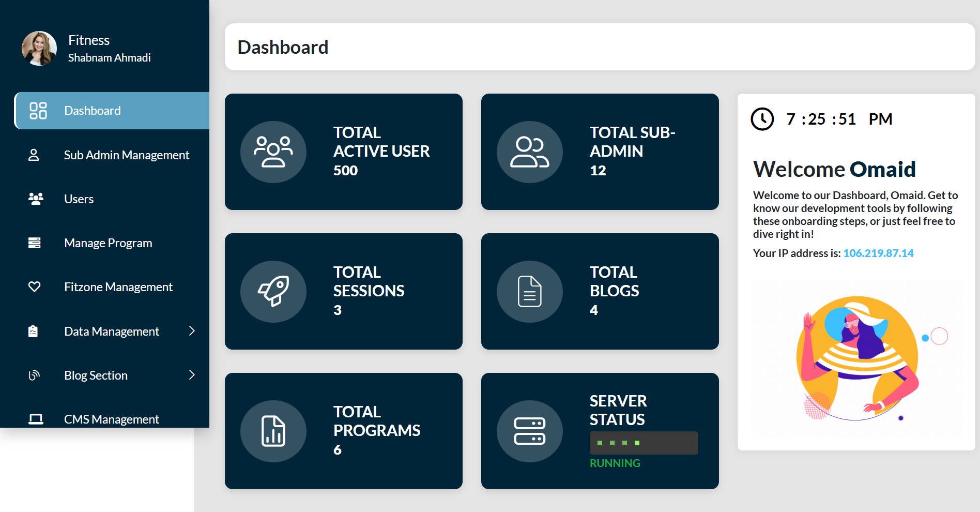Click the server status progress bar
Screen dimensions: 980x512
(x=644, y=443)
